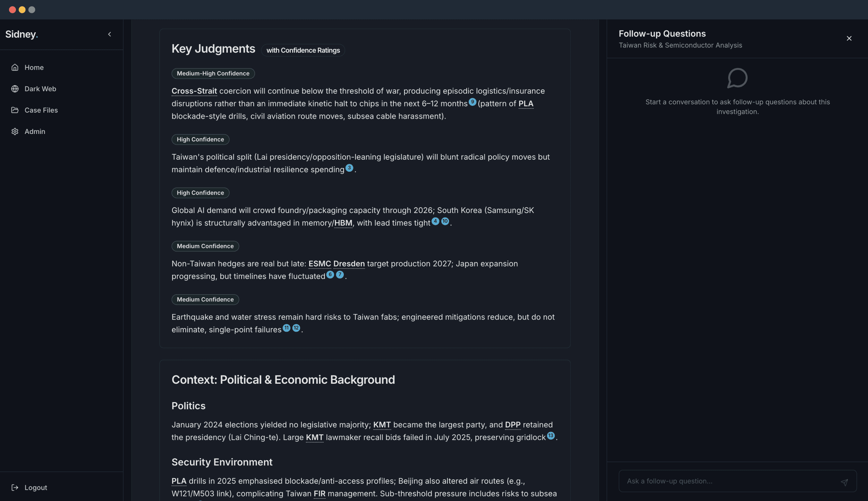Click the Home house icon
Screen dimensions: 868x501
(x=15, y=67)
